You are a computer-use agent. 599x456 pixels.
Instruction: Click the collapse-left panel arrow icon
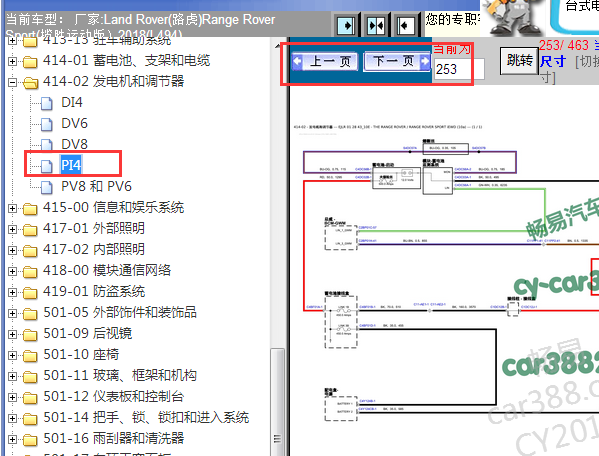(x=405, y=26)
